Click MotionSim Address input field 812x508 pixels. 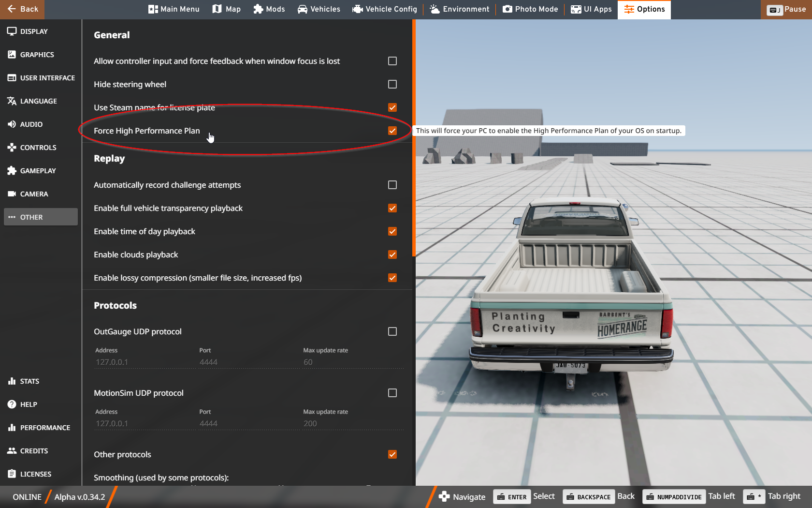[145, 423]
